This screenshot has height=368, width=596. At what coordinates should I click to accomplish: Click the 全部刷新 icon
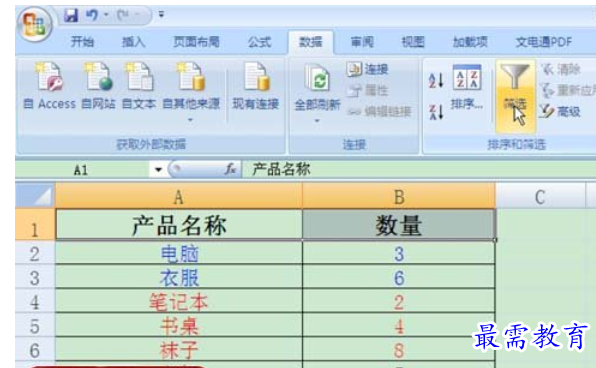[317, 78]
